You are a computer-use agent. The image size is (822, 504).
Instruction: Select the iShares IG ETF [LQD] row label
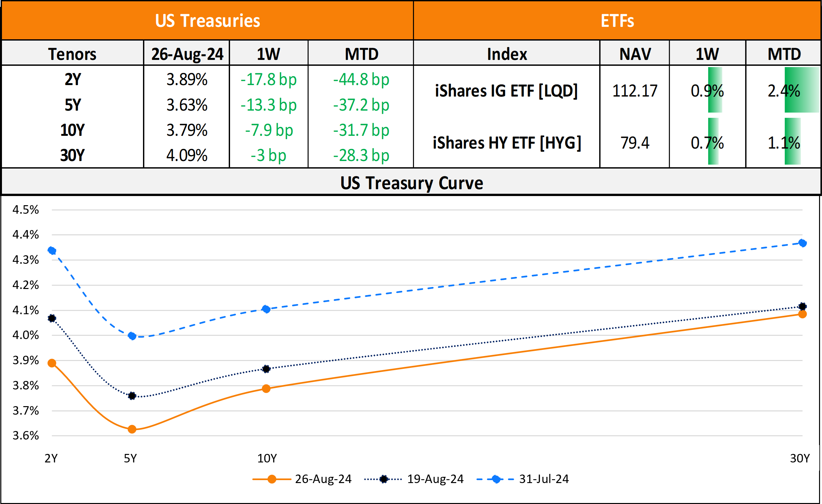point(507,91)
